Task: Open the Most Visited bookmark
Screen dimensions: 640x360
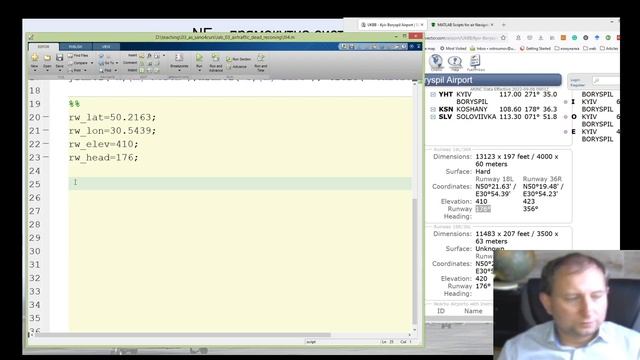Action: [453, 48]
